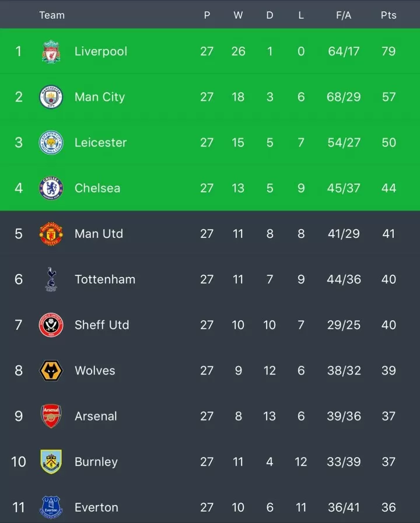Click the Man Utd club crest
Image resolution: width=420 pixels, height=523 pixels.
(x=51, y=234)
